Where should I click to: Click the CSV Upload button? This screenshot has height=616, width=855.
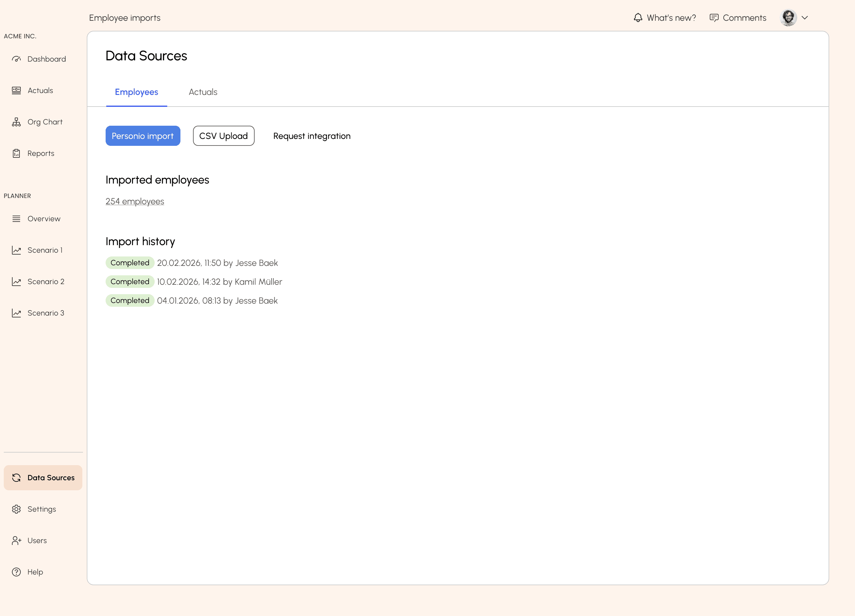[223, 136]
